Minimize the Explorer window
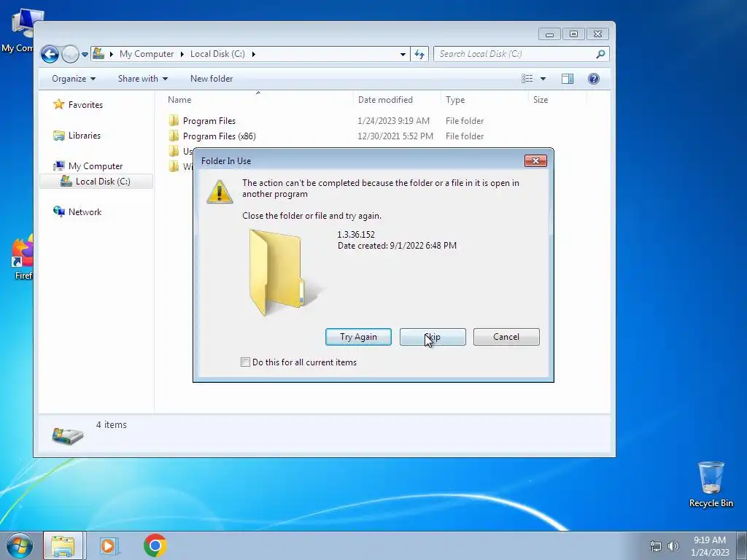The width and height of the screenshot is (747, 560). pyautogui.click(x=549, y=34)
